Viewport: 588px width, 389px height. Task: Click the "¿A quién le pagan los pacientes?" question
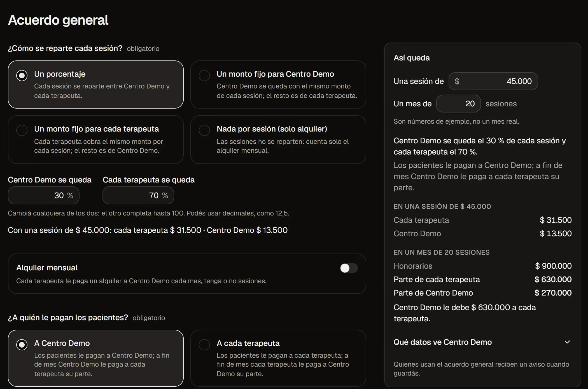68,317
